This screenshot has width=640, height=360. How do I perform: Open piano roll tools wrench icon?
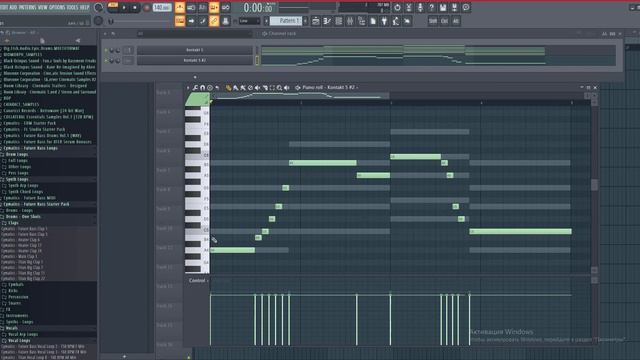click(x=195, y=88)
